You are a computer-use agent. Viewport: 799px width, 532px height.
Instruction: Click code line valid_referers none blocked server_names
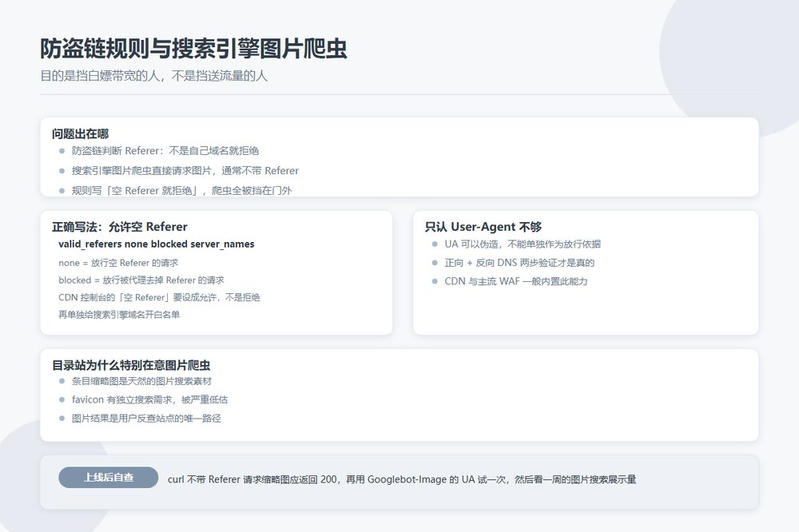[157, 244]
